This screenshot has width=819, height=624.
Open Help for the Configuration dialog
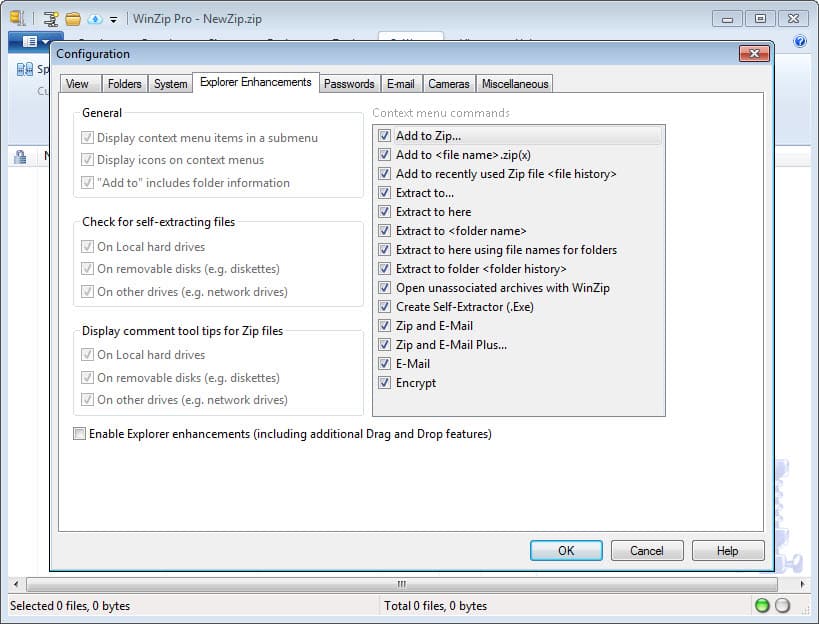click(728, 550)
